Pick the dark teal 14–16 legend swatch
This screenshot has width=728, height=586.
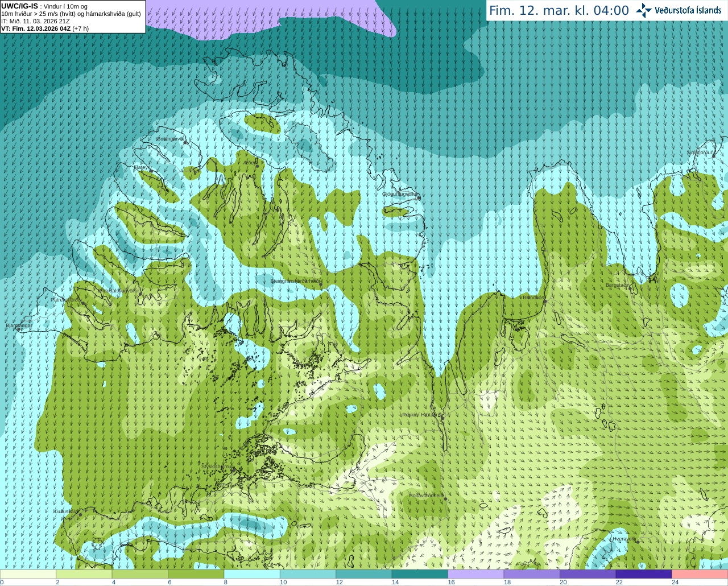(420, 574)
